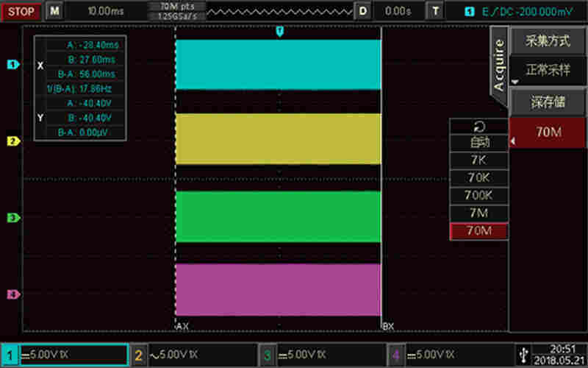Click the M timebase icon
The width and height of the screenshot is (588, 368).
pos(54,11)
